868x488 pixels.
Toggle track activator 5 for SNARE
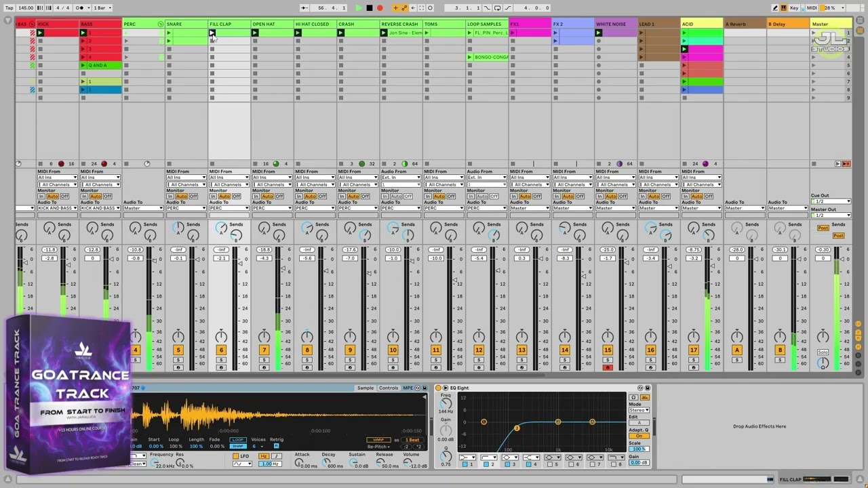coord(178,350)
